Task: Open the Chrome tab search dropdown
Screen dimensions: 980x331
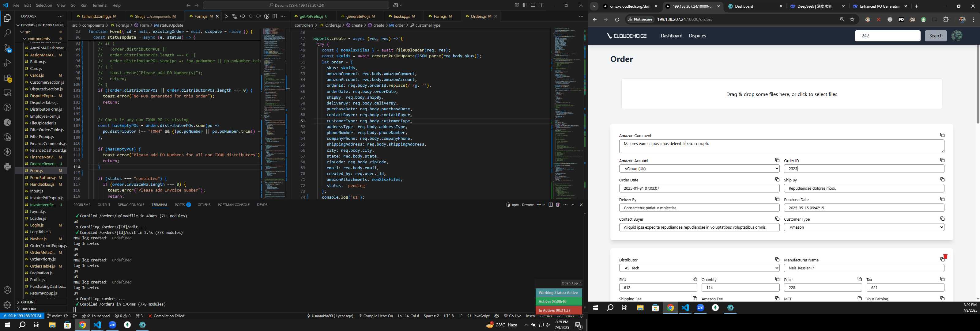Action: click(594, 6)
